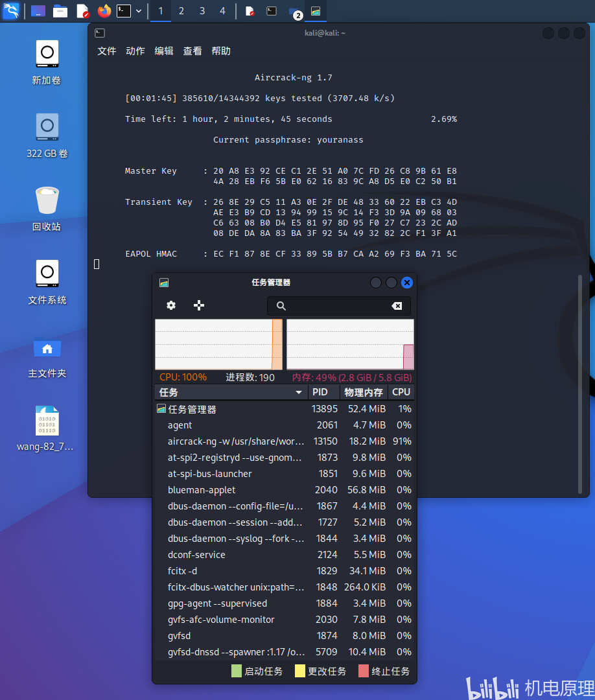The height and width of the screenshot is (700, 595).
Task: Select dbus-daemon --syslog process row
Action: 285,539
